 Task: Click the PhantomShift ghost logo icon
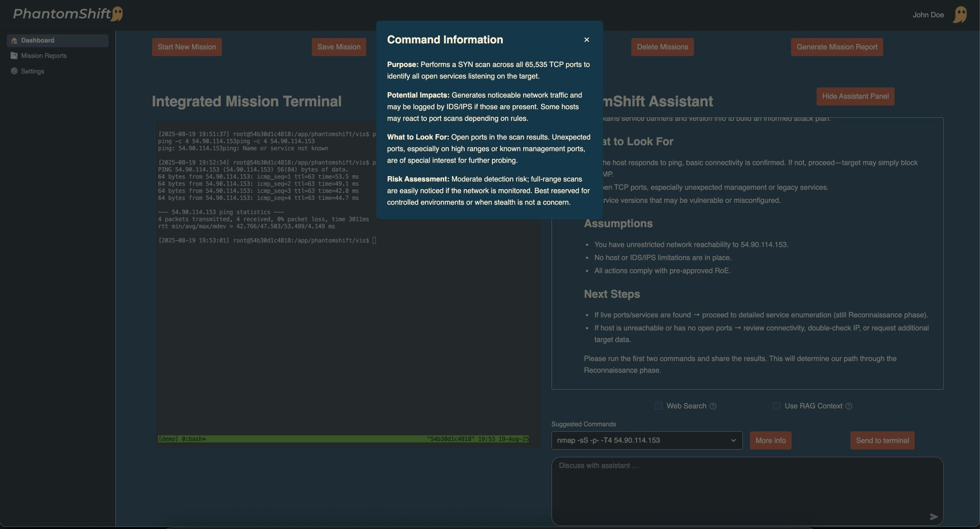pyautogui.click(x=117, y=14)
